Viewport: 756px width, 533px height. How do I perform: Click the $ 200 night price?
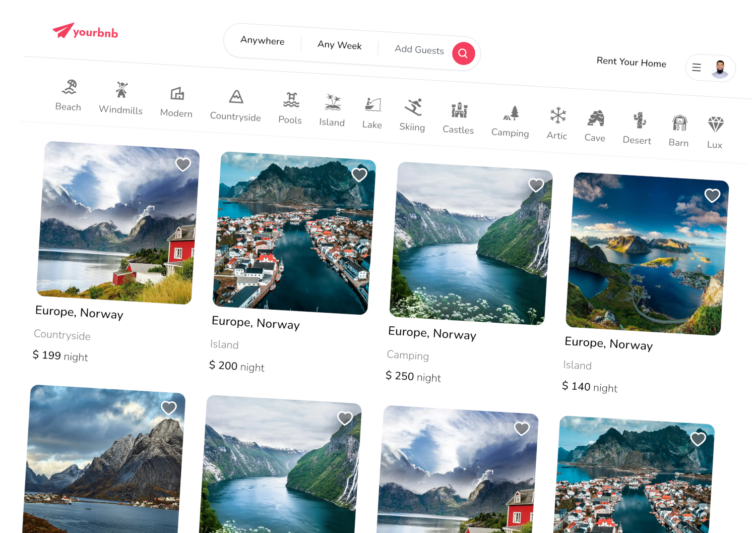pos(237,366)
